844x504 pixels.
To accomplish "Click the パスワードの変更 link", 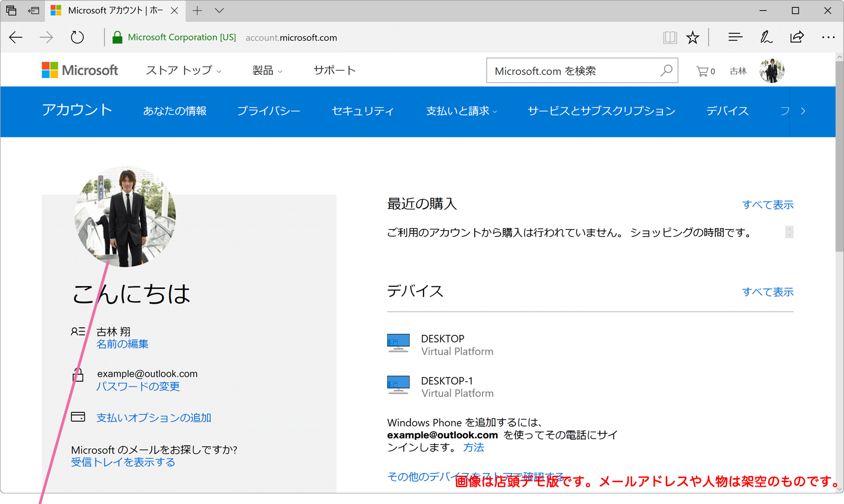I will click(x=138, y=386).
